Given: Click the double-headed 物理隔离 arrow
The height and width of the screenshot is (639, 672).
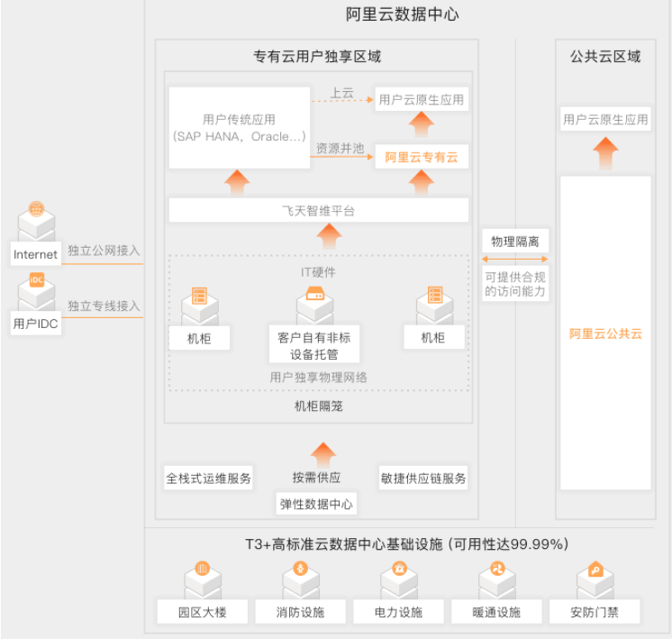Looking at the screenshot, I should (x=514, y=259).
